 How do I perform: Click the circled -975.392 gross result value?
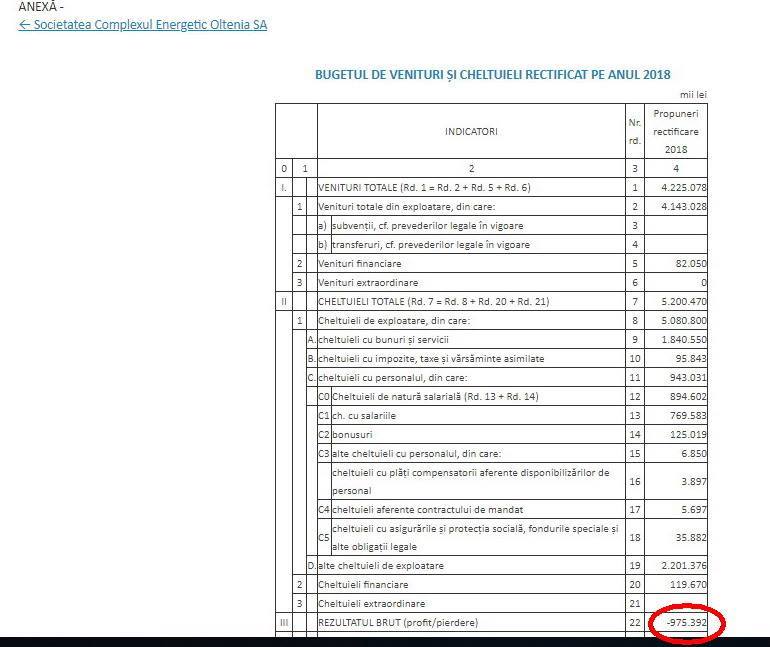coord(687,623)
